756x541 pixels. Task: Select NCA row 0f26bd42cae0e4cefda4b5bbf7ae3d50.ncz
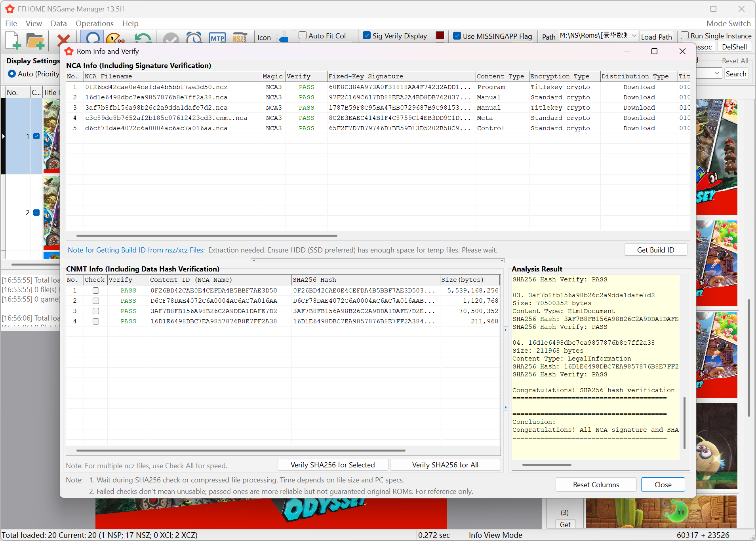point(378,87)
